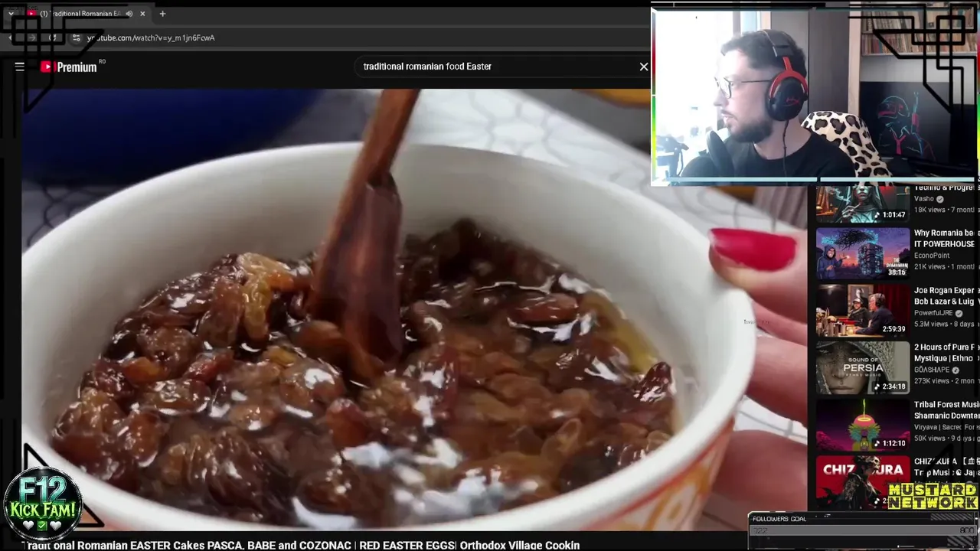Open a new browser tab

(x=162, y=14)
